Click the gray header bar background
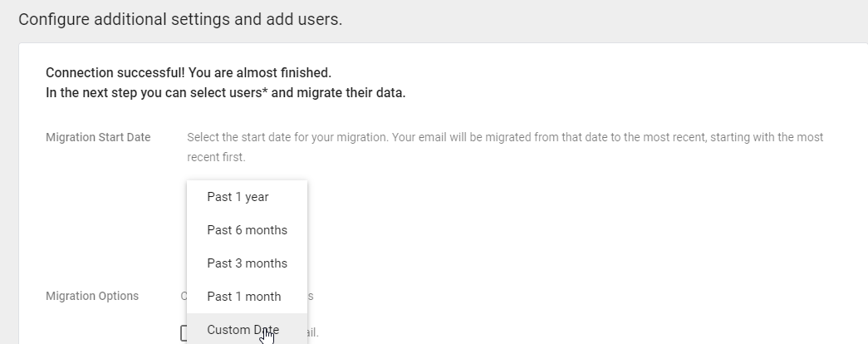Screen dimensions: 868x344 click(581, 20)
